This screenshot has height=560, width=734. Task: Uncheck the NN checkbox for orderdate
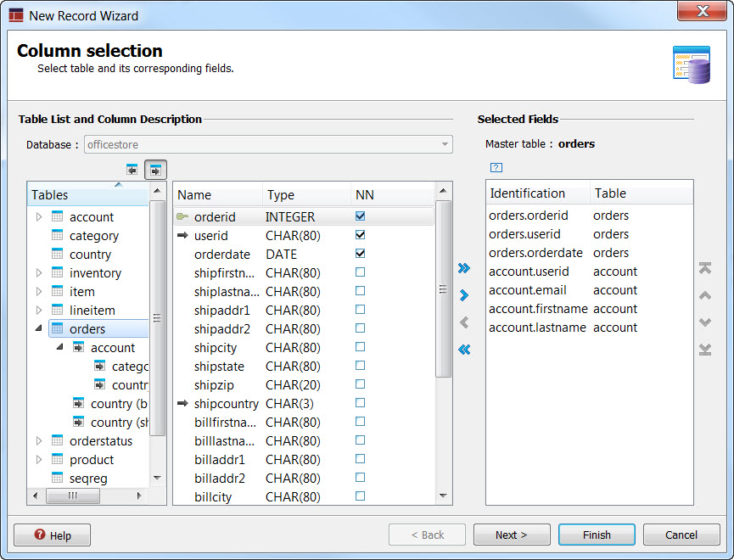click(360, 255)
